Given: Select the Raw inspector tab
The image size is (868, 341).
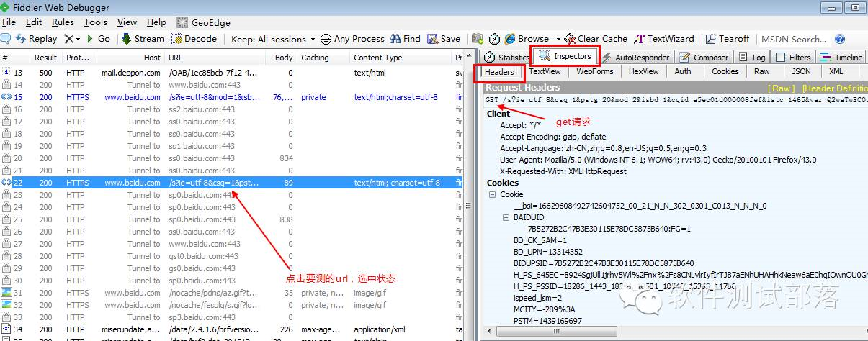Looking at the screenshot, I should [762, 71].
